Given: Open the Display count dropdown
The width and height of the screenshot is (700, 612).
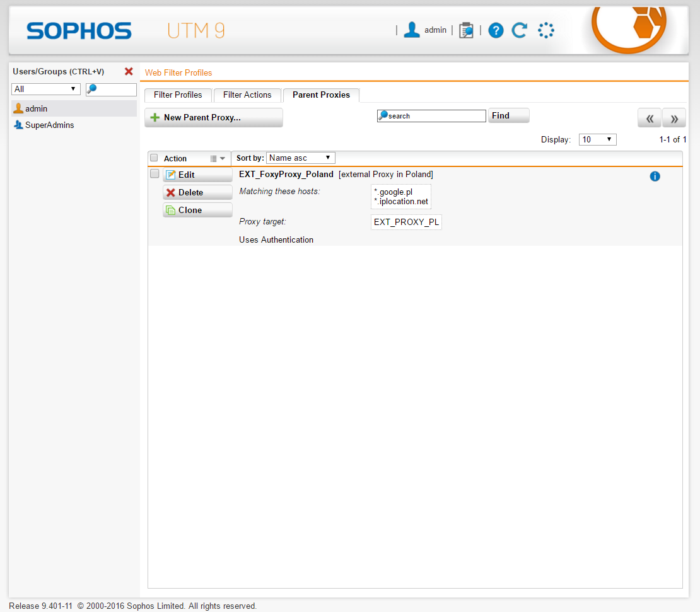Looking at the screenshot, I should tap(597, 140).
